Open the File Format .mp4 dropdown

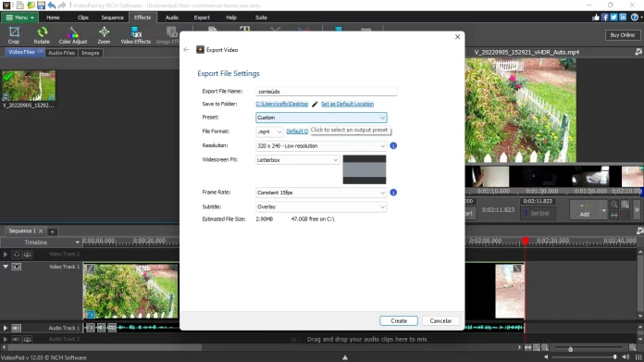point(269,131)
